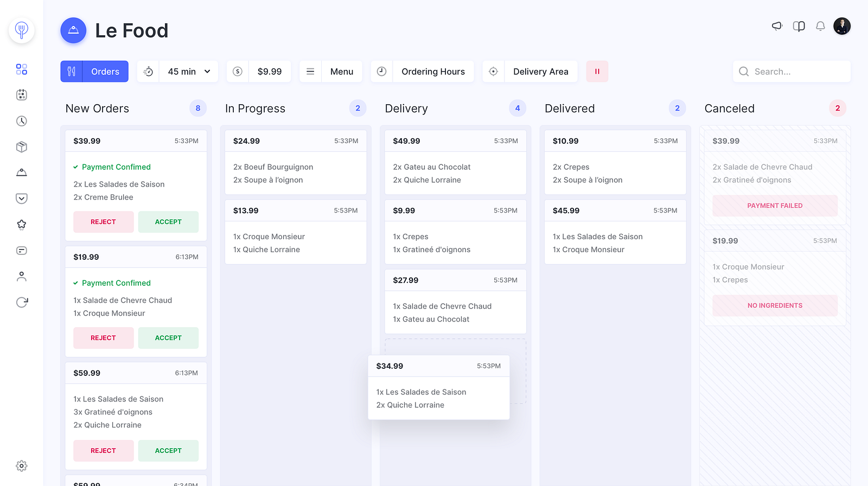Click the hamburger Menu icon

310,72
